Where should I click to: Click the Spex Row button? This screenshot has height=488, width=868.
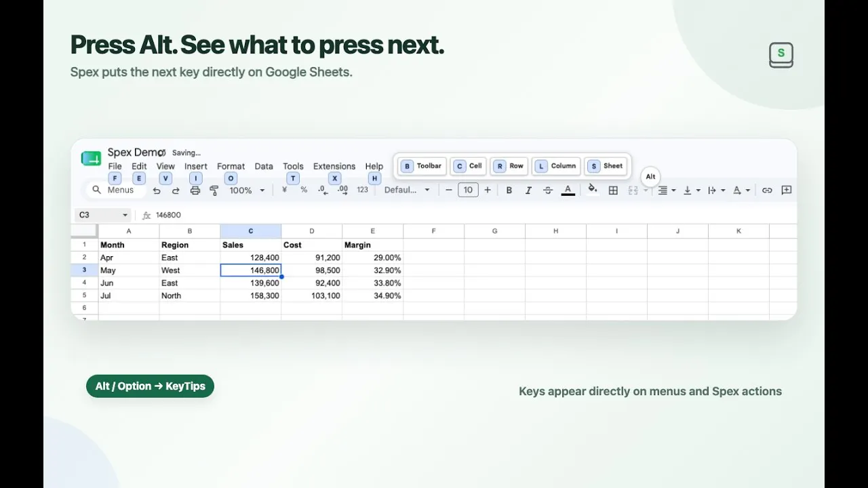point(509,166)
